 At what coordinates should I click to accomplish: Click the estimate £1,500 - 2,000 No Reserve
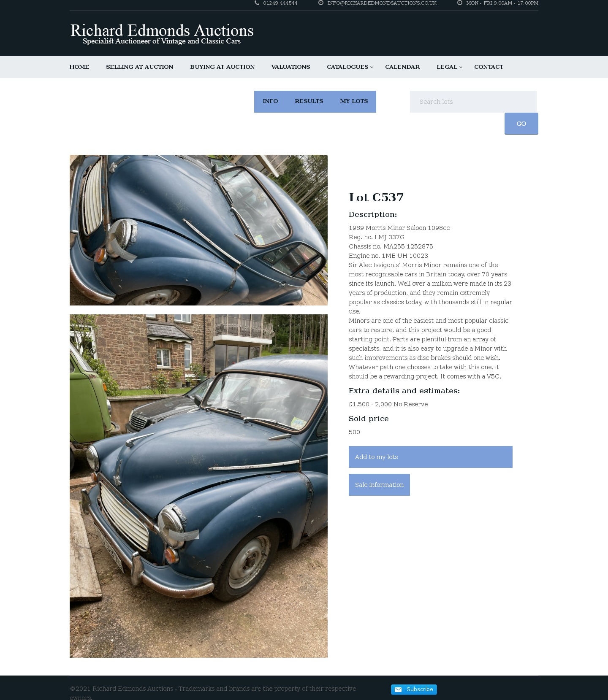pyautogui.click(x=388, y=404)
